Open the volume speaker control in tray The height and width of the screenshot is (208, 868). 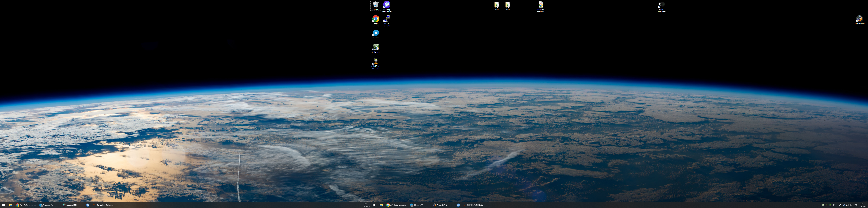pyautogui.click(x=850, y=205)
